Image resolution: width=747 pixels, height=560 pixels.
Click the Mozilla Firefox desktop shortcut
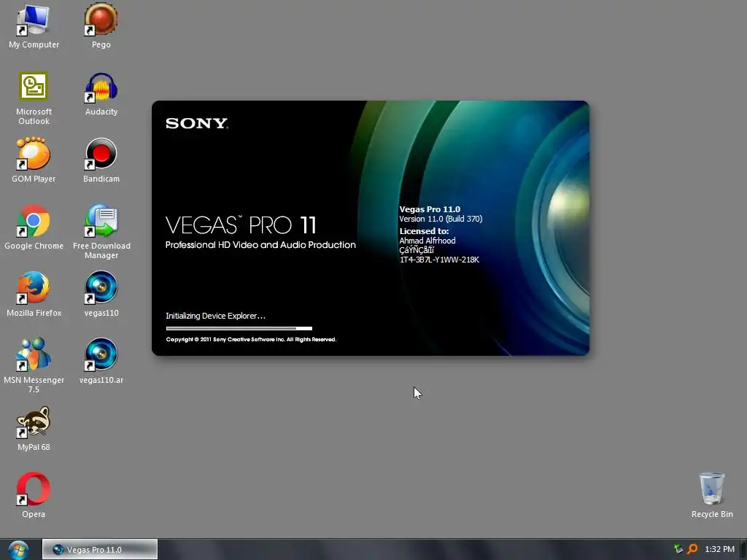pyautogui.click(x=34, y=295)
